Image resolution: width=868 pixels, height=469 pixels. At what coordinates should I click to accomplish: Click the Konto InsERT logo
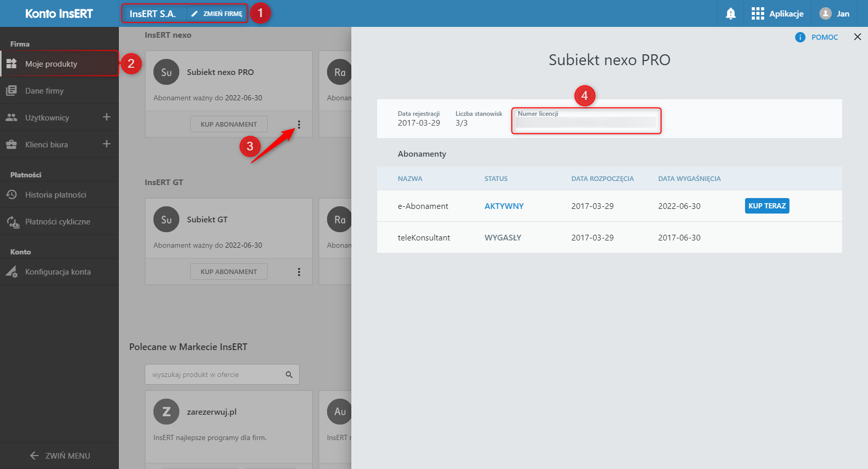59,14
